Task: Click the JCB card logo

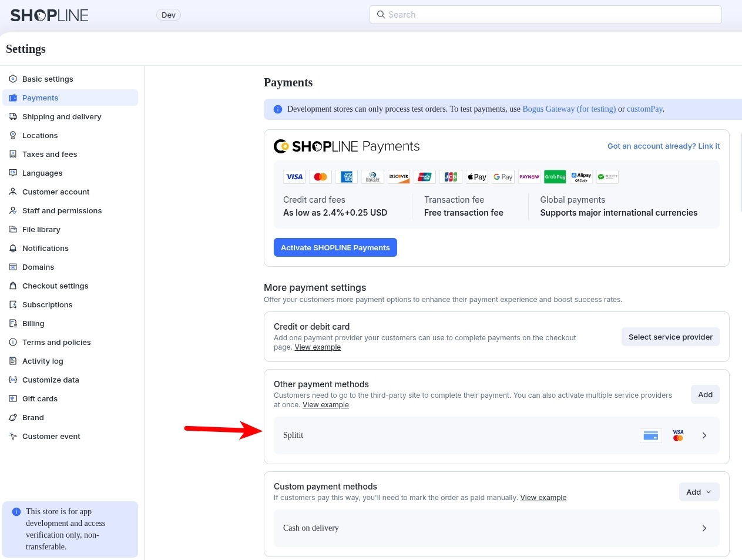Action: [x=451, y=177]
